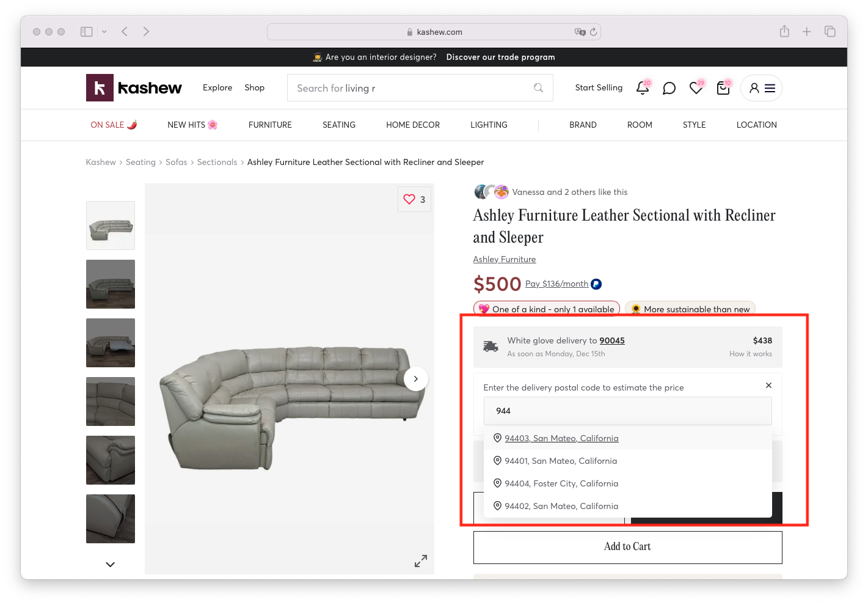Open the HOME DECOR menu
Image resolution: width=868 pixels, height=605 pixels.
413,125
